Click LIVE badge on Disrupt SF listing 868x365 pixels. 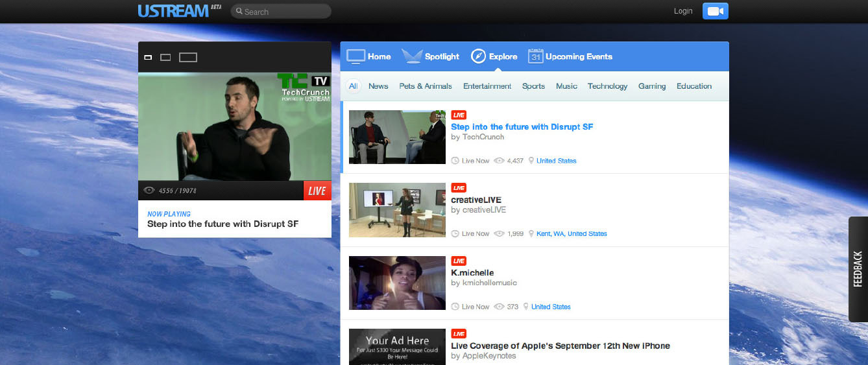click(x=459, y=115)
